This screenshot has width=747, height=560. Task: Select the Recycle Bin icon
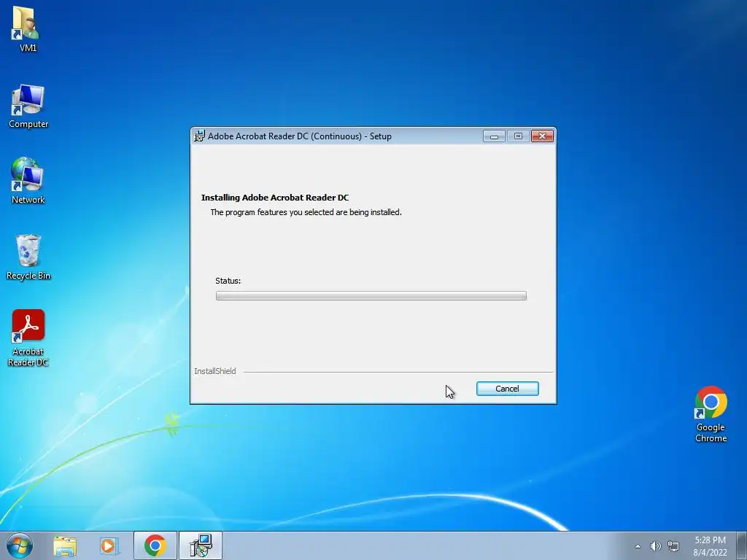[28, 257]
